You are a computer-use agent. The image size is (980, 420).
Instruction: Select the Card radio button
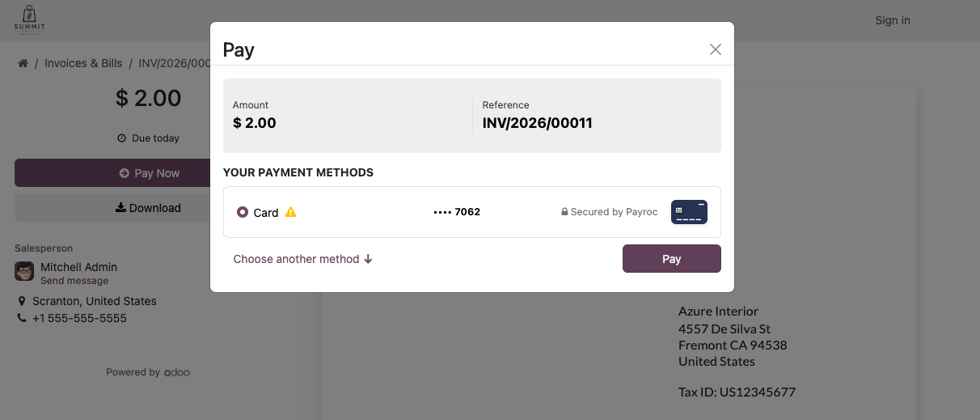coord(243,212)
